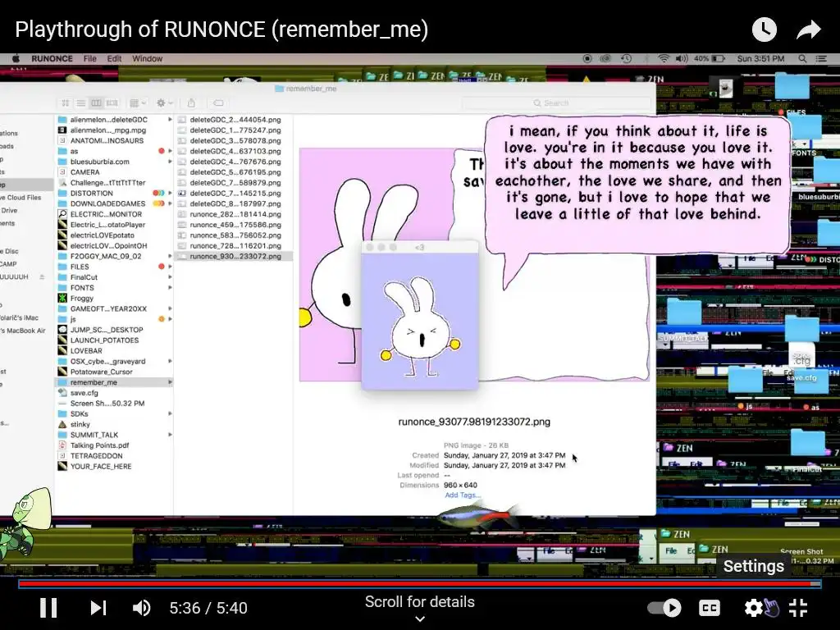The width and height of the screenshot is (840, 630).
Task: Click the screen recording status icon
Action: coord(587,58)
